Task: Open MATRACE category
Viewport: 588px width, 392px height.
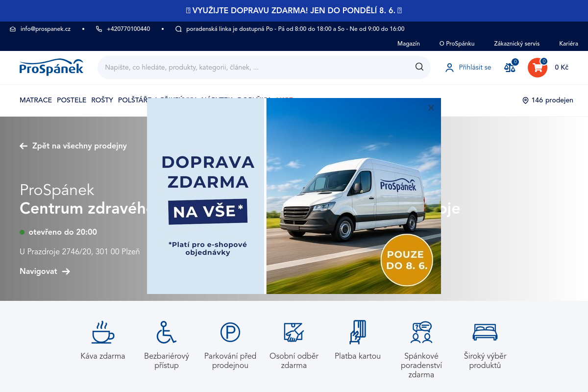Action: pos(36,100)
